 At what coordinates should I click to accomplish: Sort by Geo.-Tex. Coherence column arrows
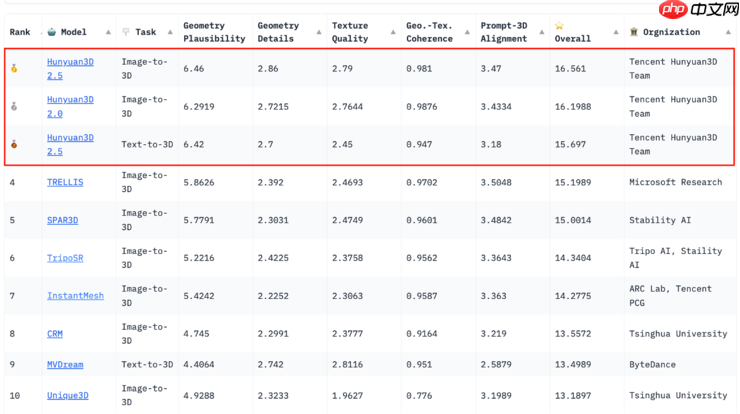[x=467, y=32]
